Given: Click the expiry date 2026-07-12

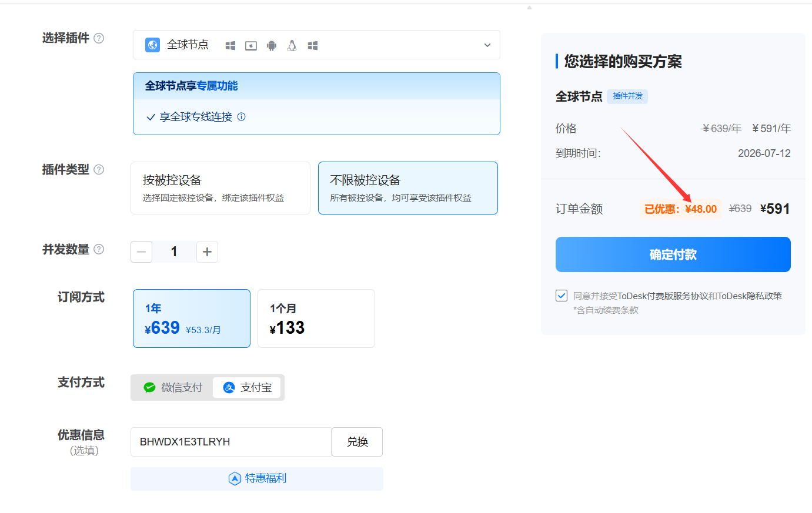Looking at the screenshot, I should pyautogui.click(x=764, y=153).
